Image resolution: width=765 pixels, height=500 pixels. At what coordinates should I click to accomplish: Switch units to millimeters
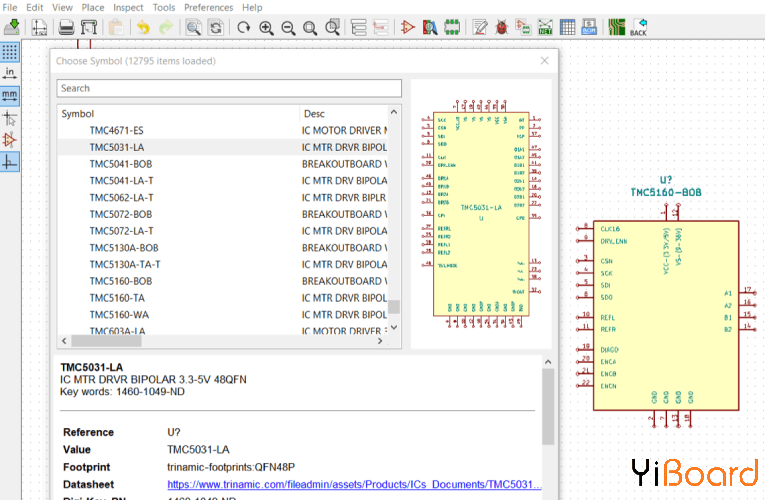pyautogui.click(x=10, y=96)
